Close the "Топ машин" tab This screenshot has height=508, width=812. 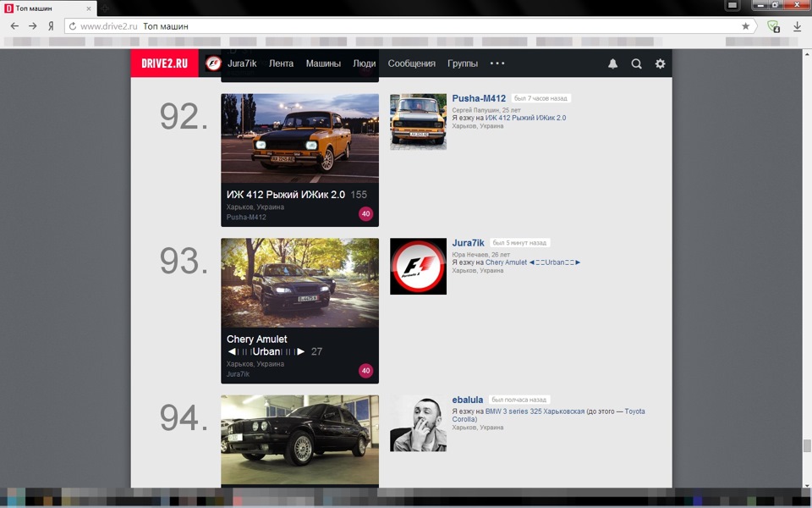click(x=89, y=8)
